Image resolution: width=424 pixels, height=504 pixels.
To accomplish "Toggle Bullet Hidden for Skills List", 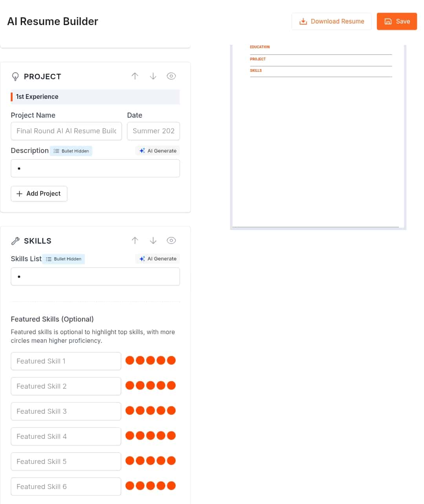I will click(x=64, y=259).
